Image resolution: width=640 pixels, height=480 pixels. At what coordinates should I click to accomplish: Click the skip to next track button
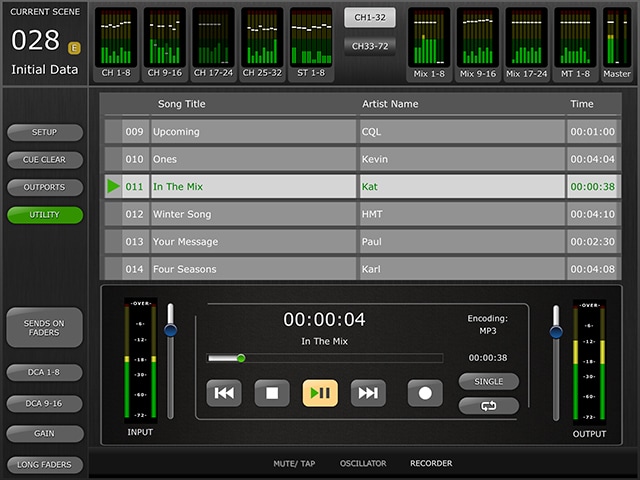(x=368, y=393)
